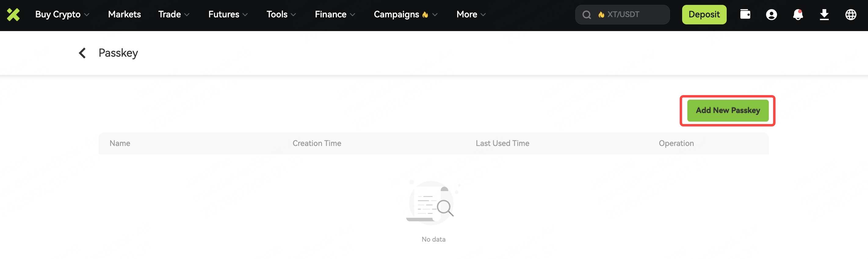
Task: Open the Finance dropdown menu
Action: point(335,14)
